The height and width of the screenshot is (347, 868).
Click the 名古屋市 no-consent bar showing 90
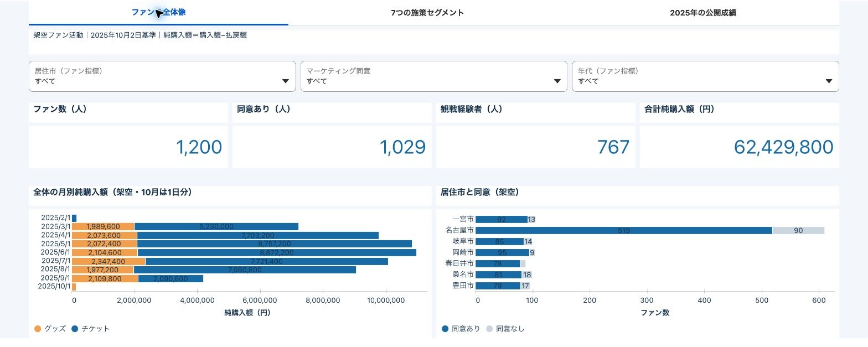tap(798, 230)
